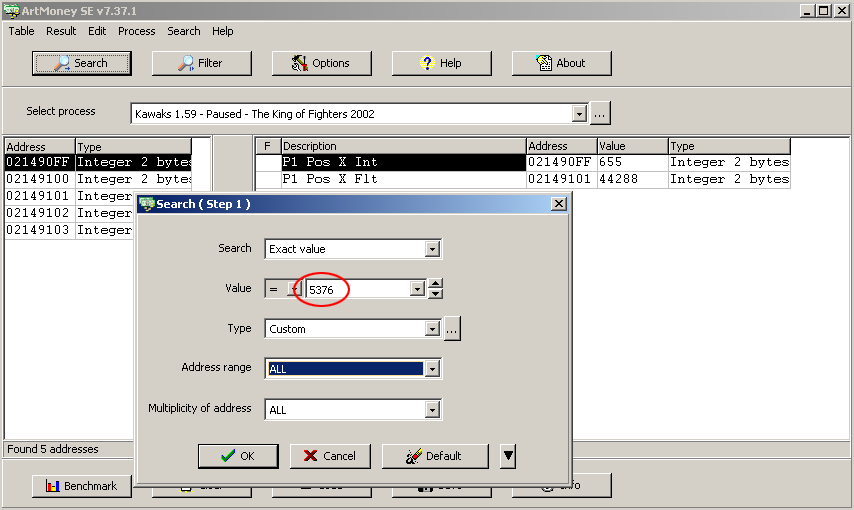Open the Filter tool
Image resolution: width=854 pixels, height=510 pixels.
pos(201,63)
